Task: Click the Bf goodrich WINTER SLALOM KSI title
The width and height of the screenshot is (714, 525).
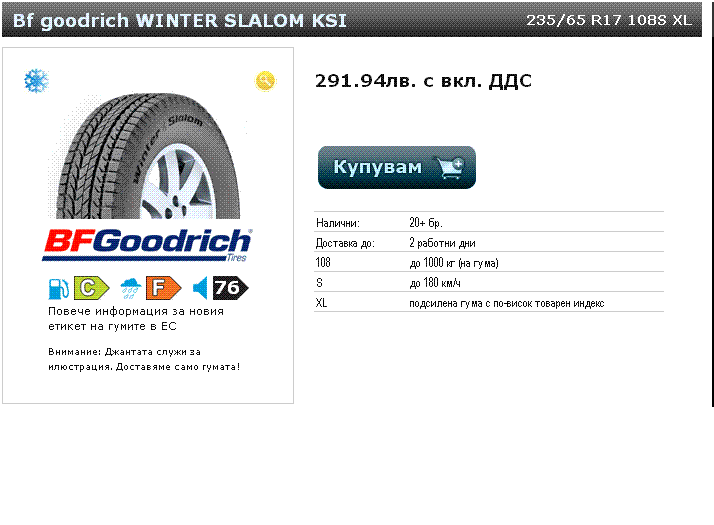Action: 180,20
